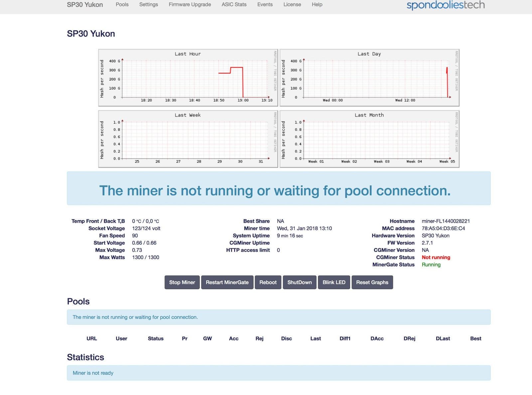
Task: Click Max Watts 1300 / 1300
Action: pyautogui.click(x=146, y=257)
